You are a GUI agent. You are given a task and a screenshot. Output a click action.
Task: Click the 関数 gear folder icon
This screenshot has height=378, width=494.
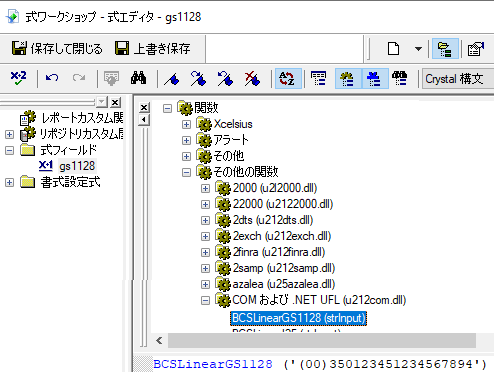click(185, 107)
